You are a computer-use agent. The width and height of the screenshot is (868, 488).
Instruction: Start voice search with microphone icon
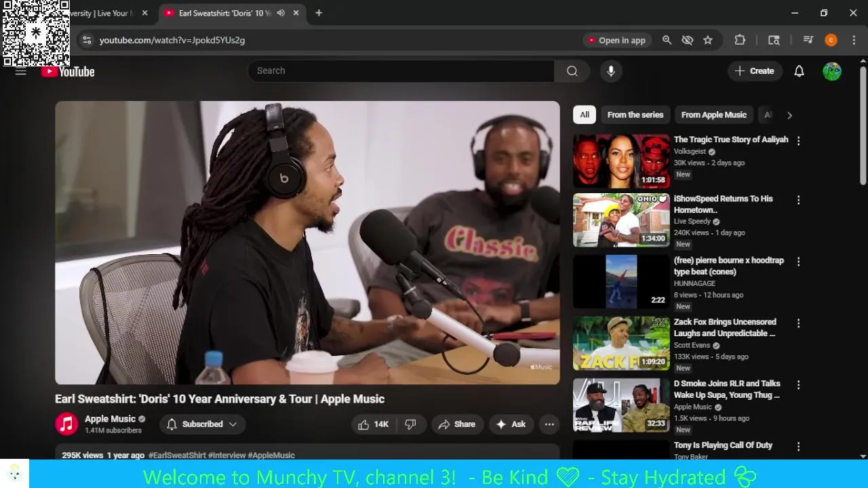611,71
